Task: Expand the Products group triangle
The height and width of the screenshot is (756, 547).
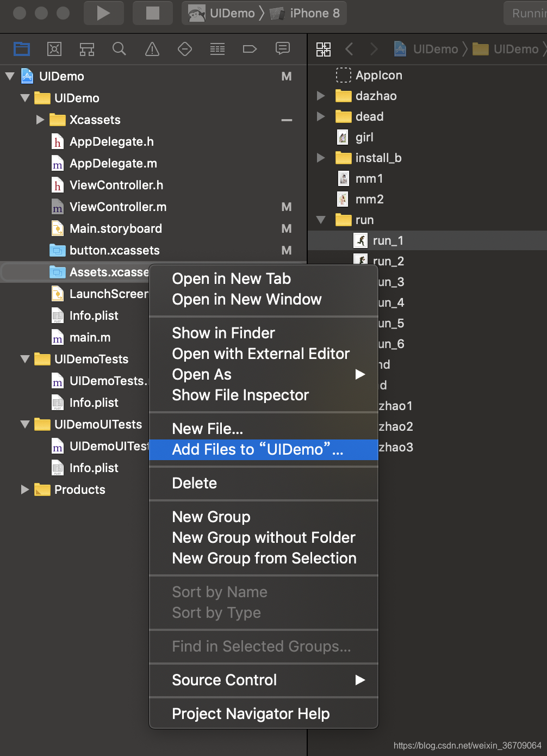Action: pos(24,489)
